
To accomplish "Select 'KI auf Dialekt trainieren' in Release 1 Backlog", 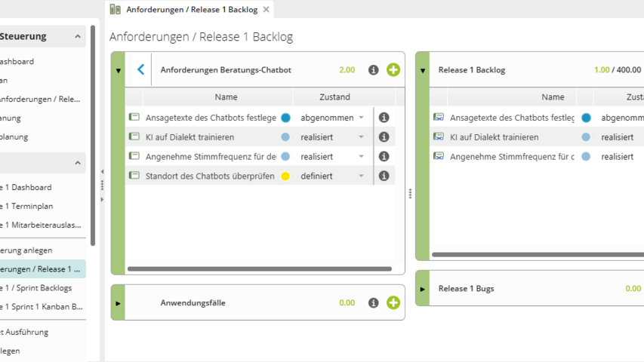I will click(494, 137).
